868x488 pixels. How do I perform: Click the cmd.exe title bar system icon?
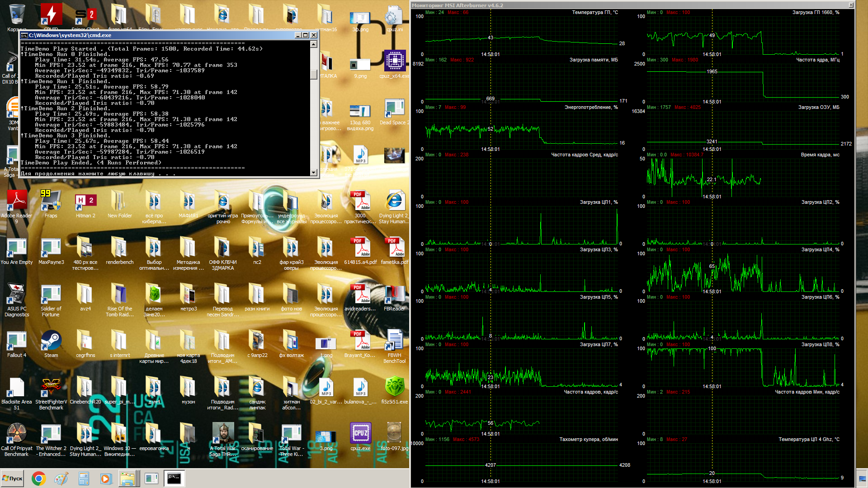click(24, 35)
